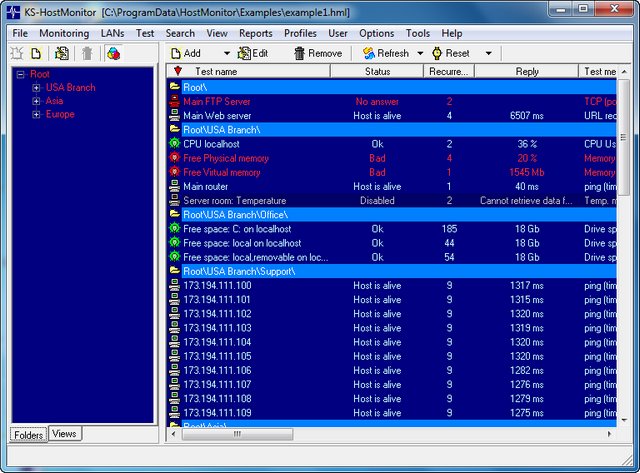Open the Profiles menu
Viewport: 640px width, 473px height.
[300, 33]
